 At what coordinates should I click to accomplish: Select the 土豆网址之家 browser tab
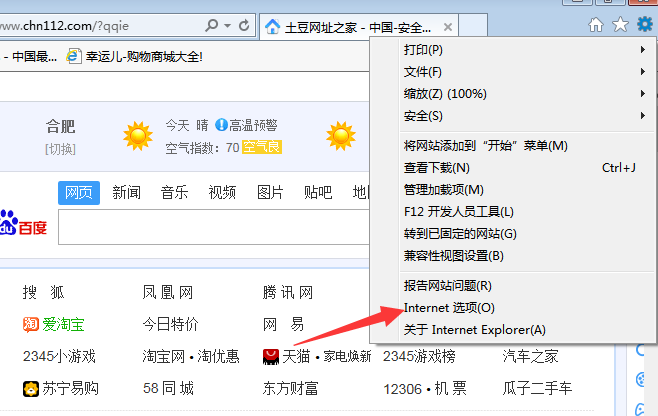[x=359, y=27]
